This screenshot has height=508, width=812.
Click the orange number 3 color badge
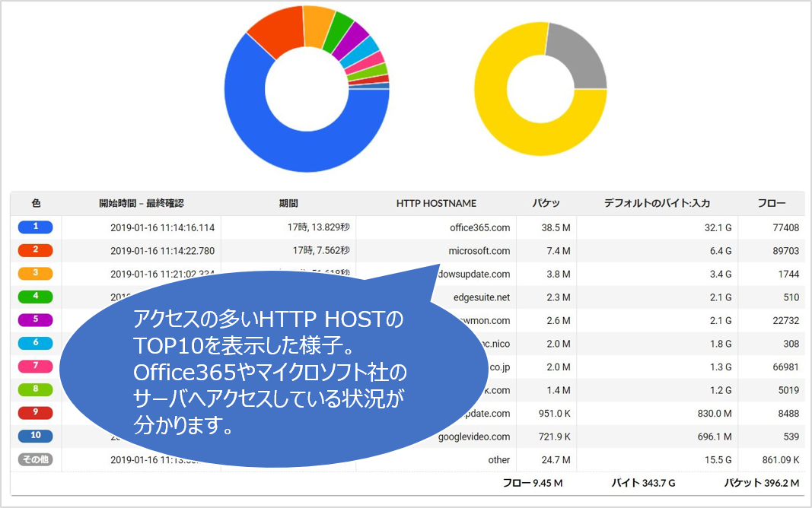point(35,274)
